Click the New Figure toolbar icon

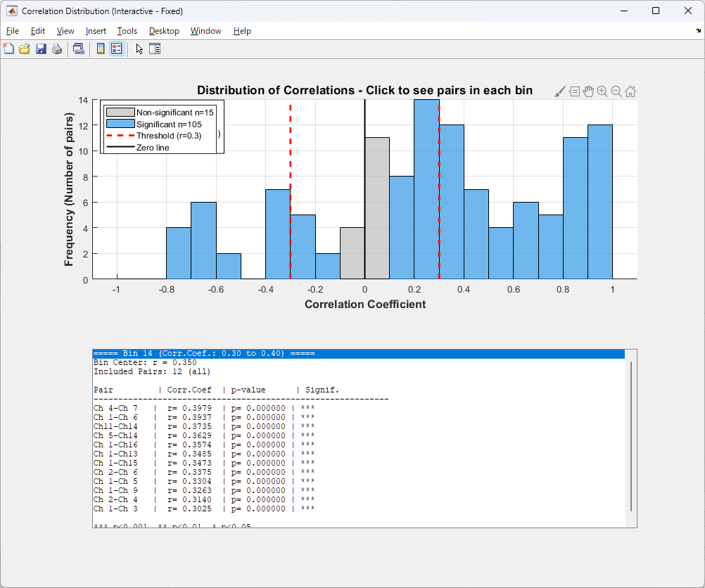coord(8,49)
